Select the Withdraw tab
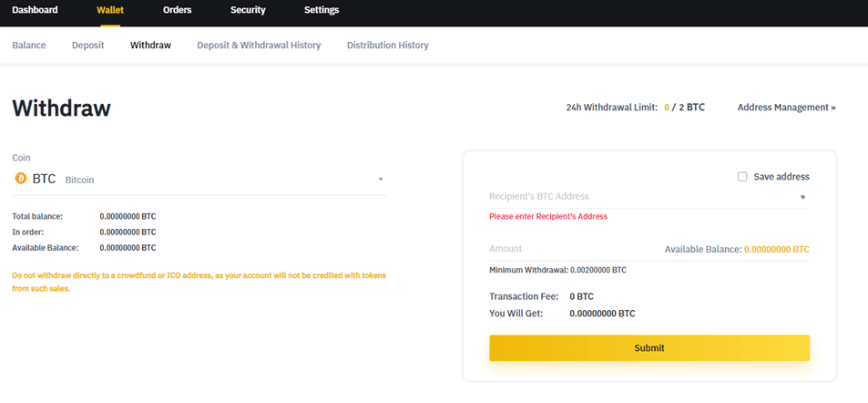Image resolution: width=868 pixels, height=403 pixels. 150,46
